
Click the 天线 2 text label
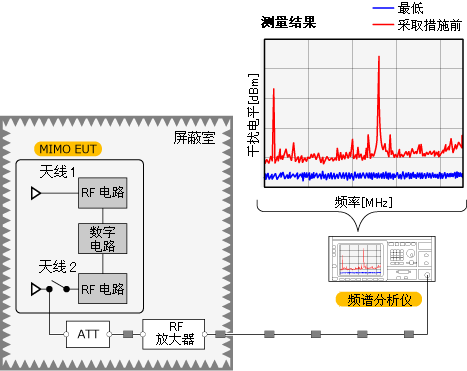58,267
